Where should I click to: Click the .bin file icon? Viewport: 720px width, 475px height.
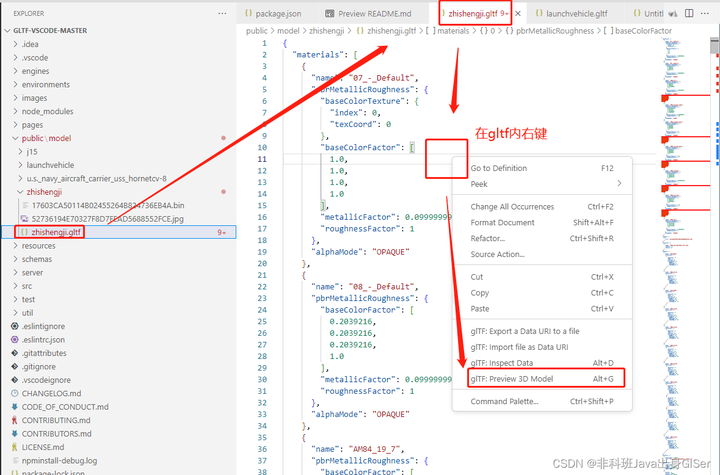[x=25, y=205]
